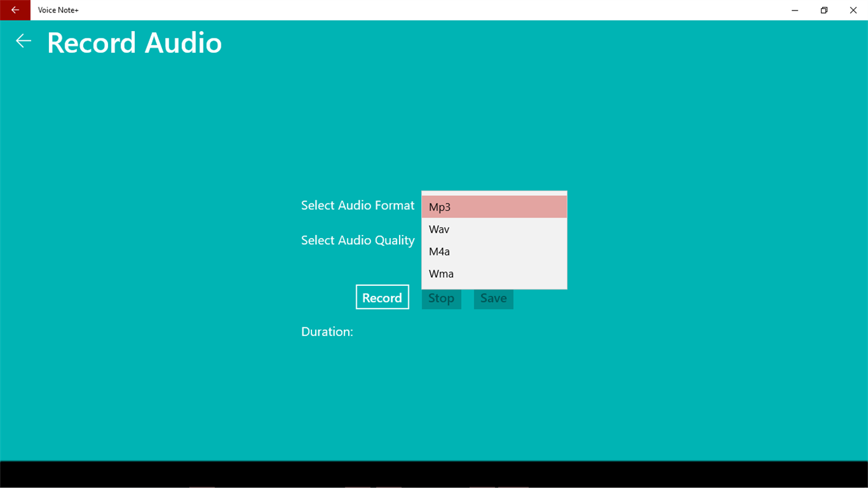The image size is (868, 488).
Task: Go back using the Record Audio page arrow
Action: point(23,41)
